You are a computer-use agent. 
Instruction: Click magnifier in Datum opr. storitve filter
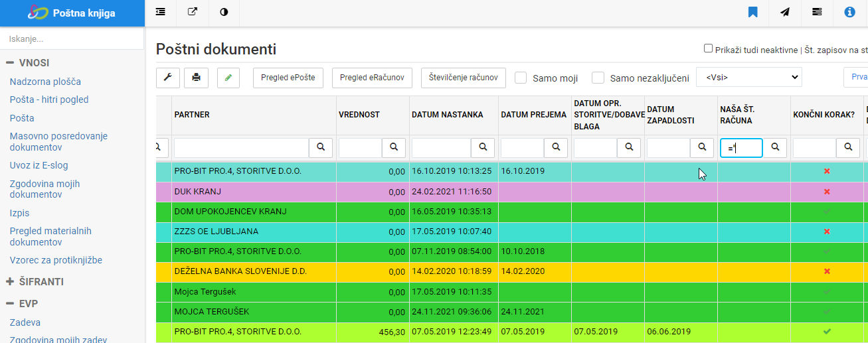click(x=629, y=147)
